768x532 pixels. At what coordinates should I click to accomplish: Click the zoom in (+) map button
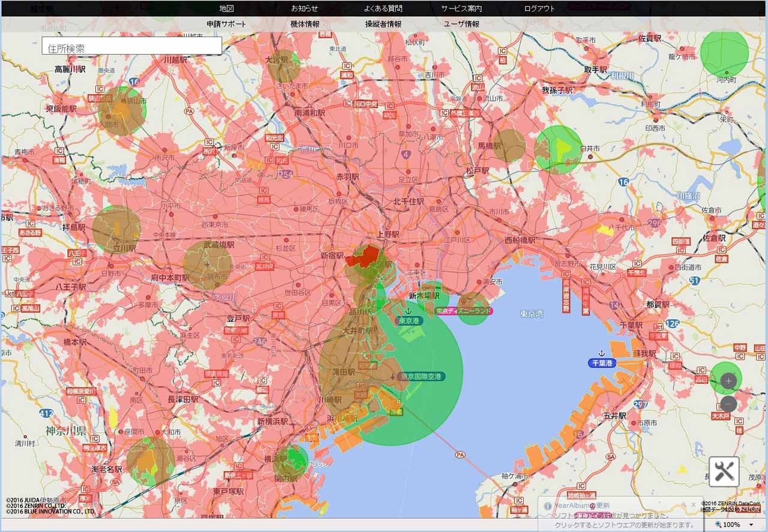728,381
